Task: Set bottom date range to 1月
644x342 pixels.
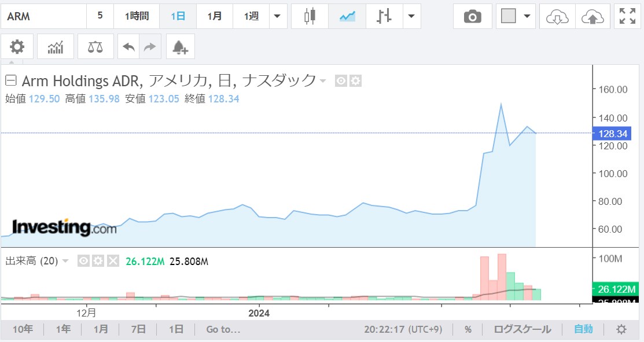Action: [x=101, y=329]
